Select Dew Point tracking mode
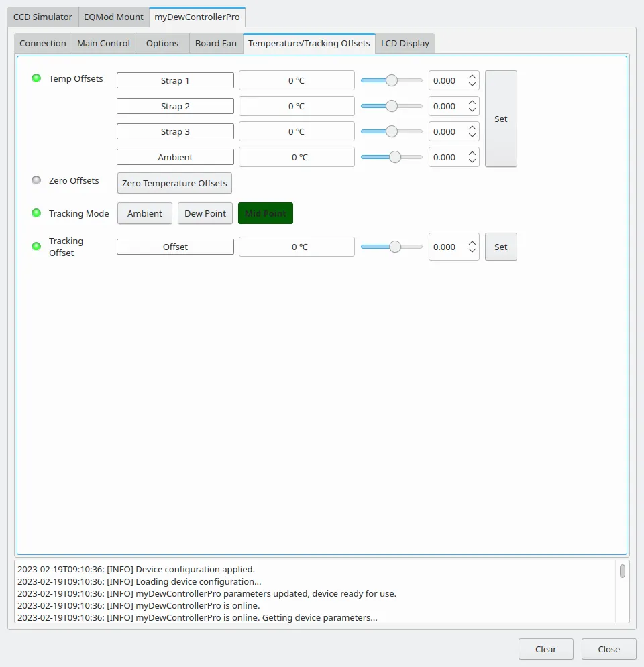Image resolution: width=644 pixels, height=667 pixels. (x=205, y=213)
